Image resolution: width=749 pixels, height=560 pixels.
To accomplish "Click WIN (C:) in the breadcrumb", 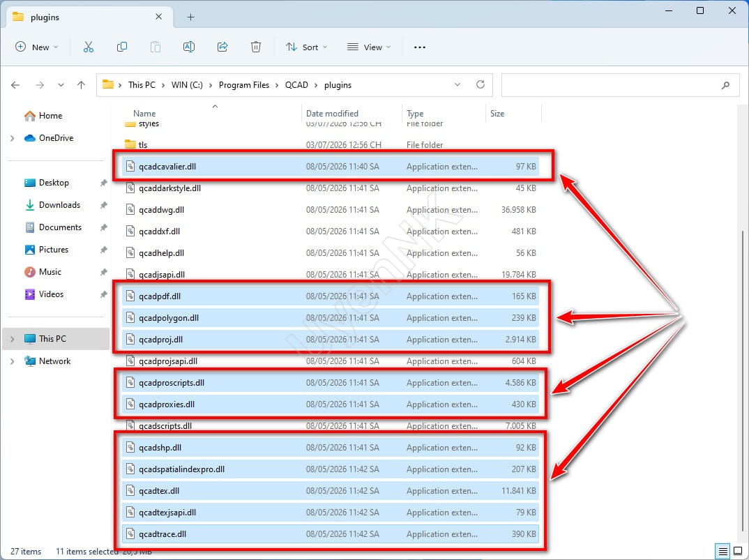I will click(x=187, y=85).
